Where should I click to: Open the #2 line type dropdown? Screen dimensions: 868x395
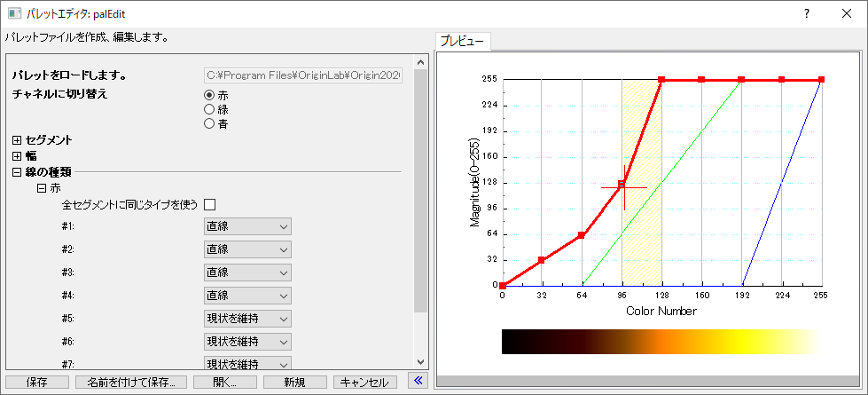[x=247, y=249]
